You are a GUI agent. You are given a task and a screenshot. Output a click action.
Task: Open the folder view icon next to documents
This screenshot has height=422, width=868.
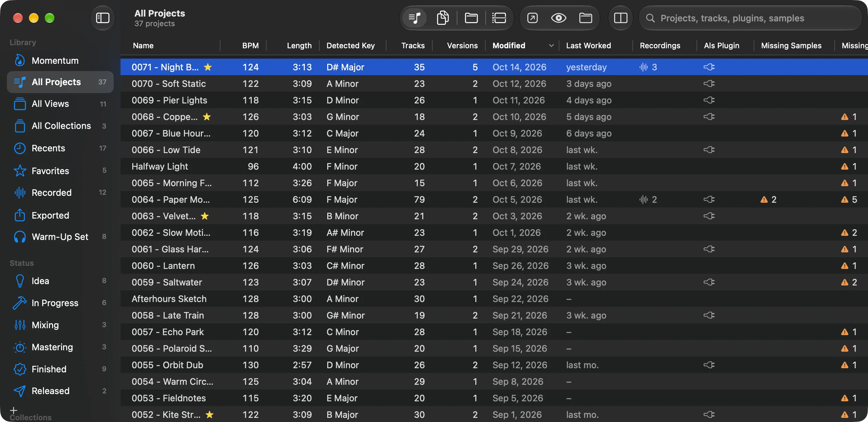(x=471, y=18)
